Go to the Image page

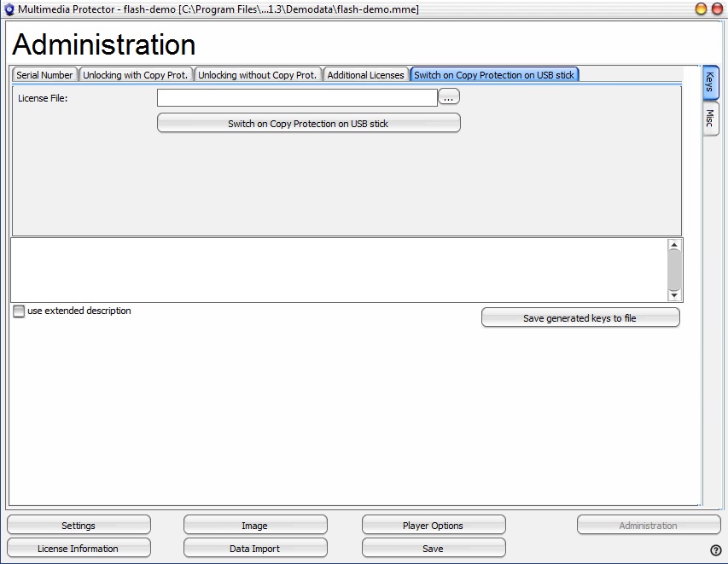click(x=255, y=526)
